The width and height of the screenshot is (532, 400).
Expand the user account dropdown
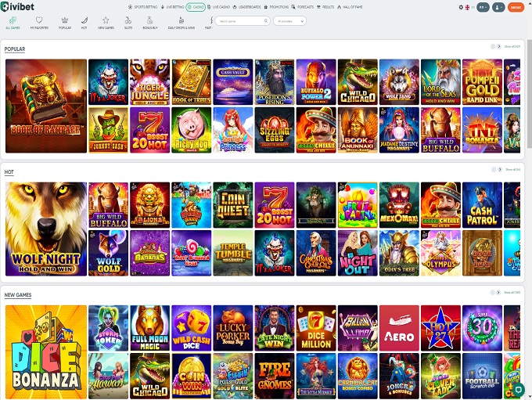(x=498, y=7)
